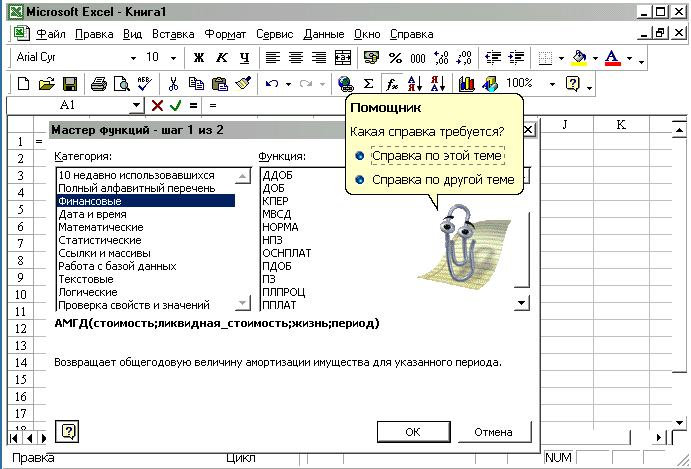Click the AutoSum sigma icon
The width and height of the screenshot is (691, 469).
(368, 84)
